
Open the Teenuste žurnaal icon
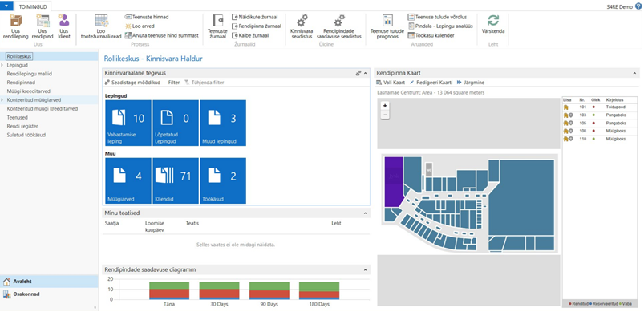[217, 21]
